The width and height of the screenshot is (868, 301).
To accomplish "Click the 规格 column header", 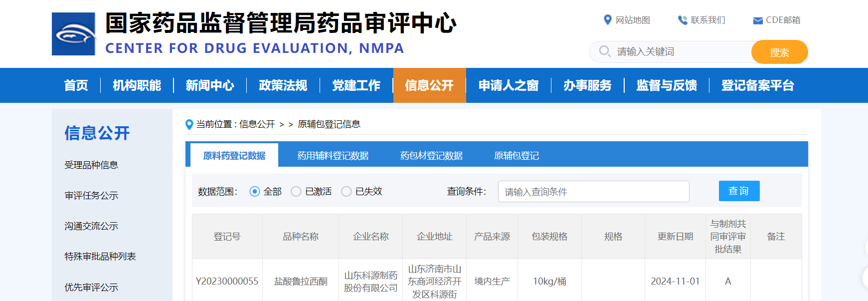I will tap(613, 237).
